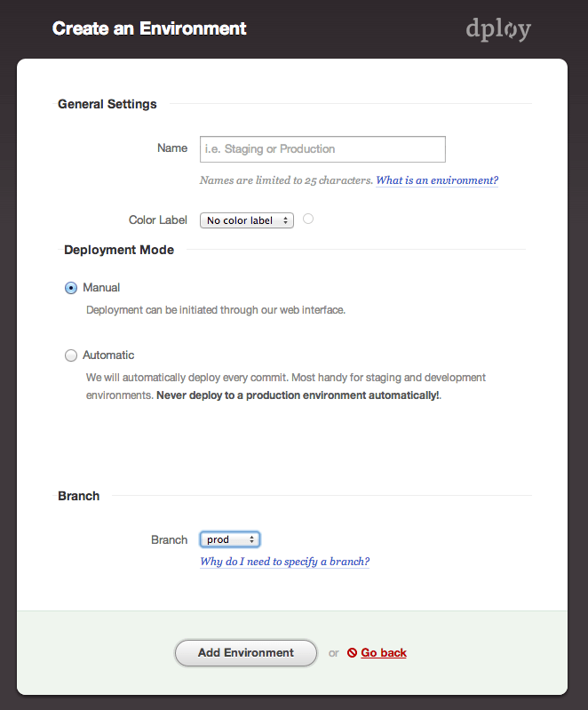Click the "Color Label" field label
Screen dimensions: 588x710
click(158, 219)
